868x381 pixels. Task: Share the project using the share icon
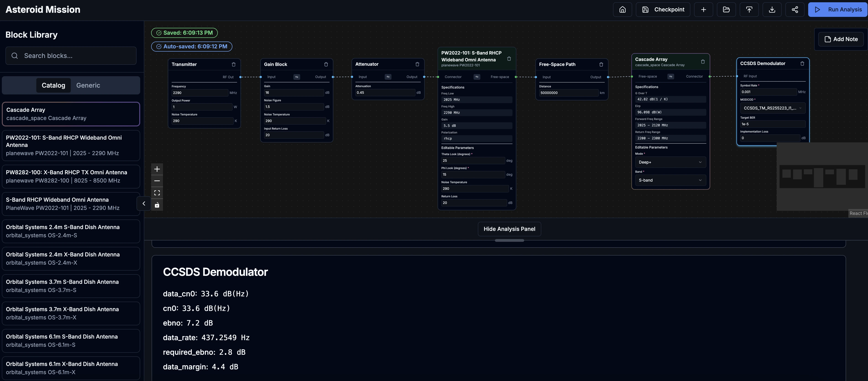pos(795,9)
